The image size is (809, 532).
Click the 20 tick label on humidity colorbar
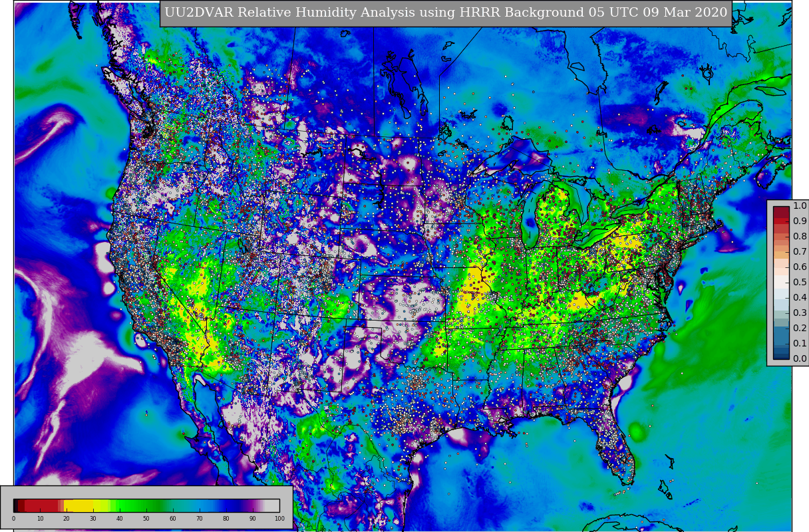point(67,519)
